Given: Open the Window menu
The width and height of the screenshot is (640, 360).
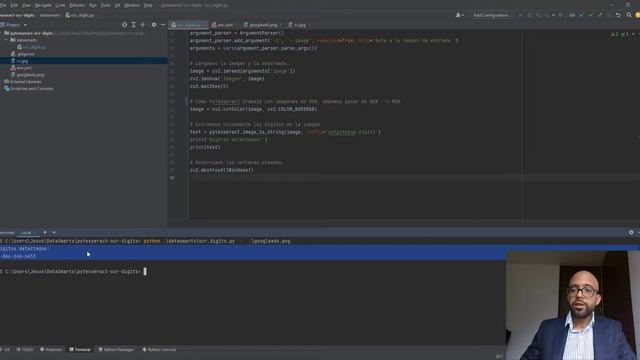Looking at the screenshot, I should pyautogui.click(x=131, y=5).
